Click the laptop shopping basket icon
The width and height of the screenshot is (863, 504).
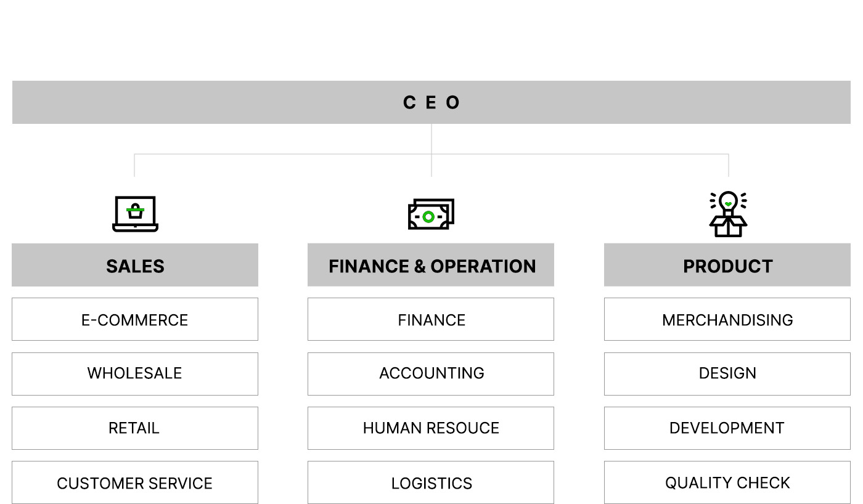click(135, 214)
